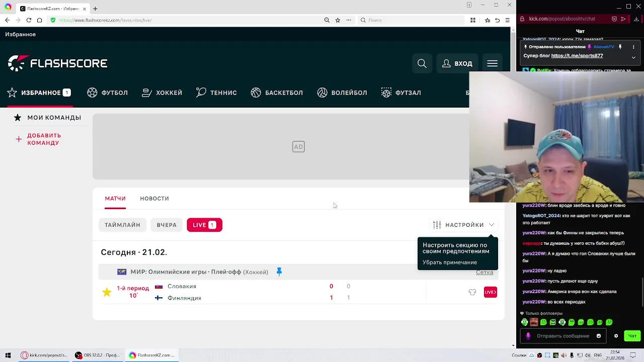Image resolution: width=644 pixels, height=362 pixels.
Task: Click the basketball icon in navigation
Action: coord(256,93)
